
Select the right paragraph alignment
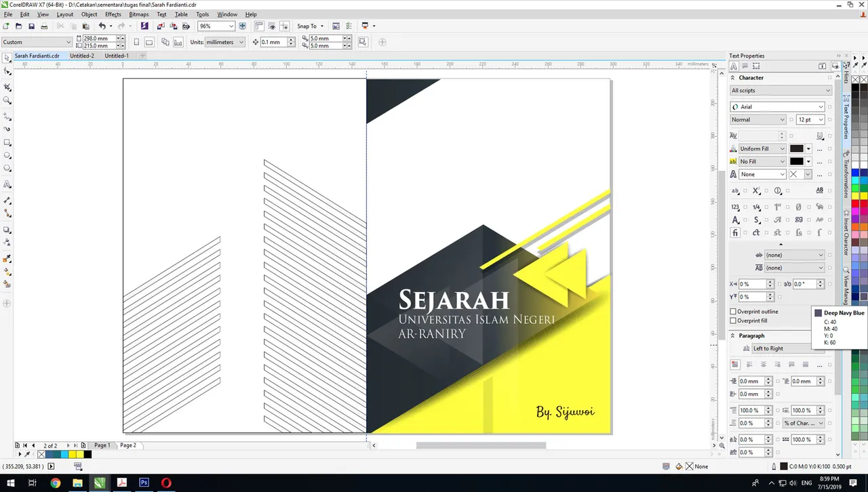click(x=777, y=365)
